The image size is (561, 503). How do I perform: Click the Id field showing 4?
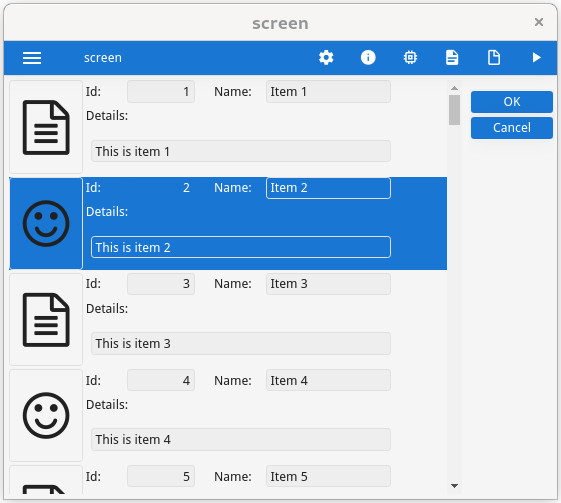coord(161,380)
